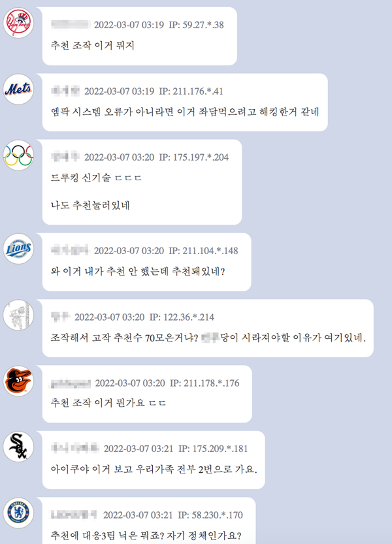392x544 pixels.
Task: Click blurred username on 59.27.*.38 comment
Action: click(71, 25)
